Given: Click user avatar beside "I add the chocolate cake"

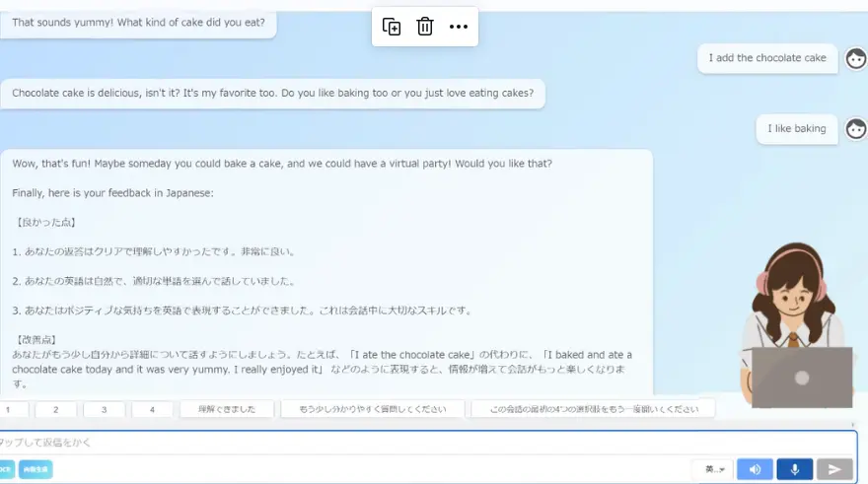Looking at the screenshot, I should click(x=855, y=59).
